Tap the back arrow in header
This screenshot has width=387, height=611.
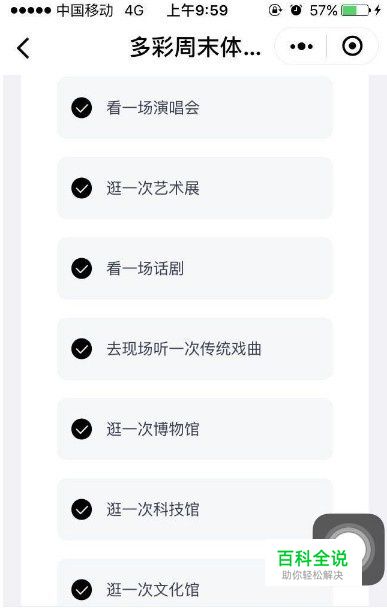(x=23, y=48)
